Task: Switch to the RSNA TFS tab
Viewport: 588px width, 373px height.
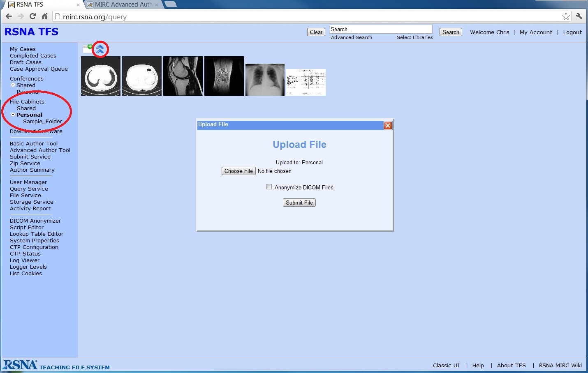Action: tap(43, 5)
